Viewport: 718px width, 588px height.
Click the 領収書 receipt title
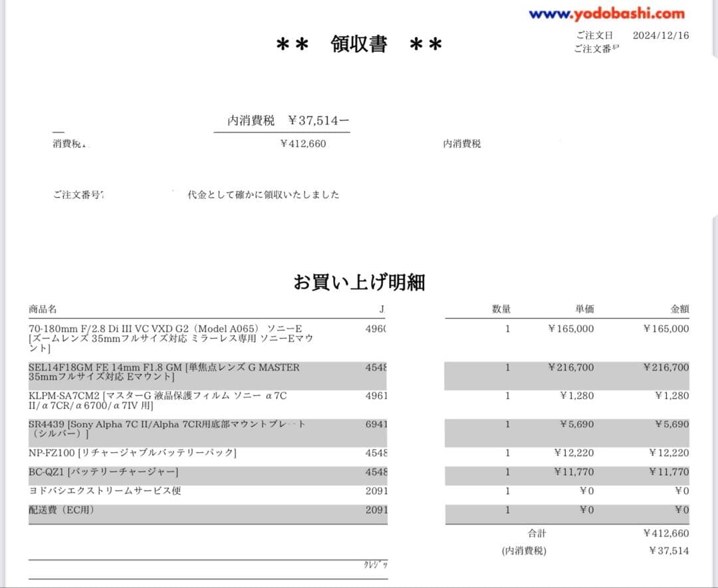point(359,45)
